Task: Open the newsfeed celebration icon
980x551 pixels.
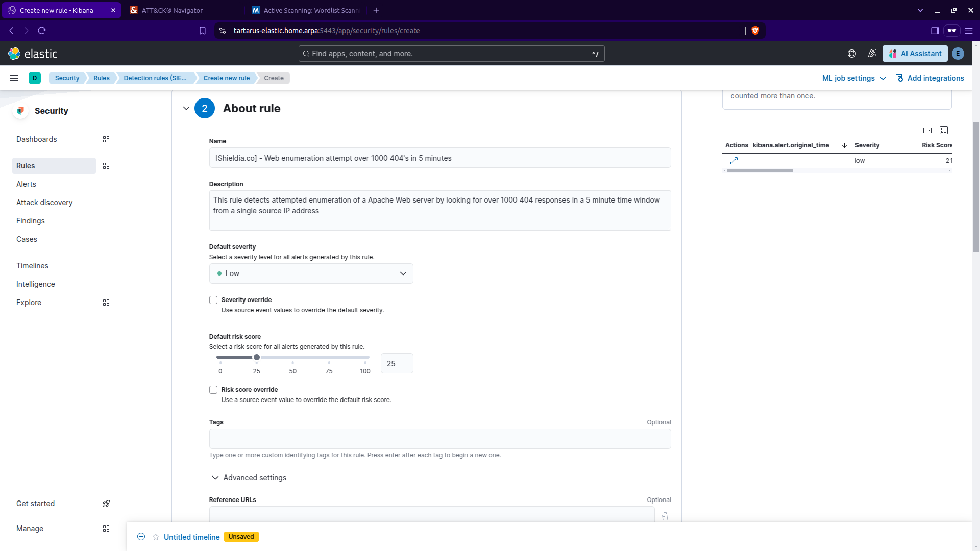Action: coord(872,54)
